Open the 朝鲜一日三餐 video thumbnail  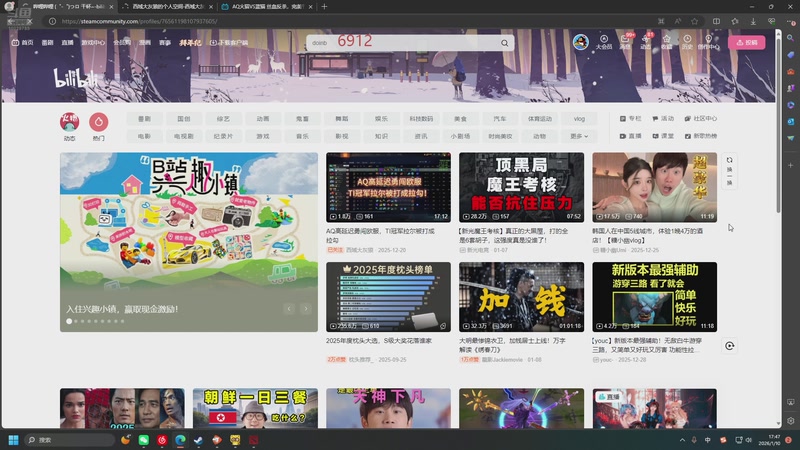[255, 408]
